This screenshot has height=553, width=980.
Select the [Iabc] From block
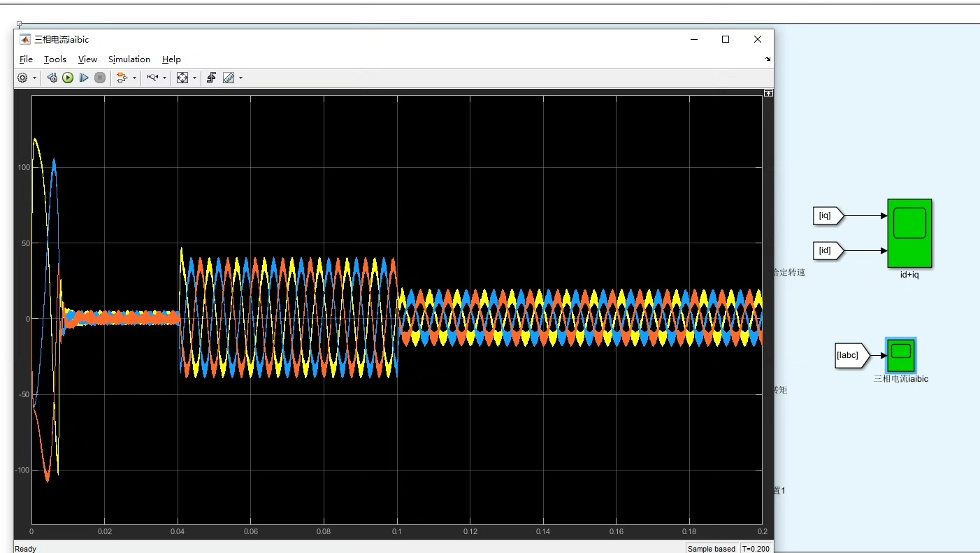click(x=852, y=355)
